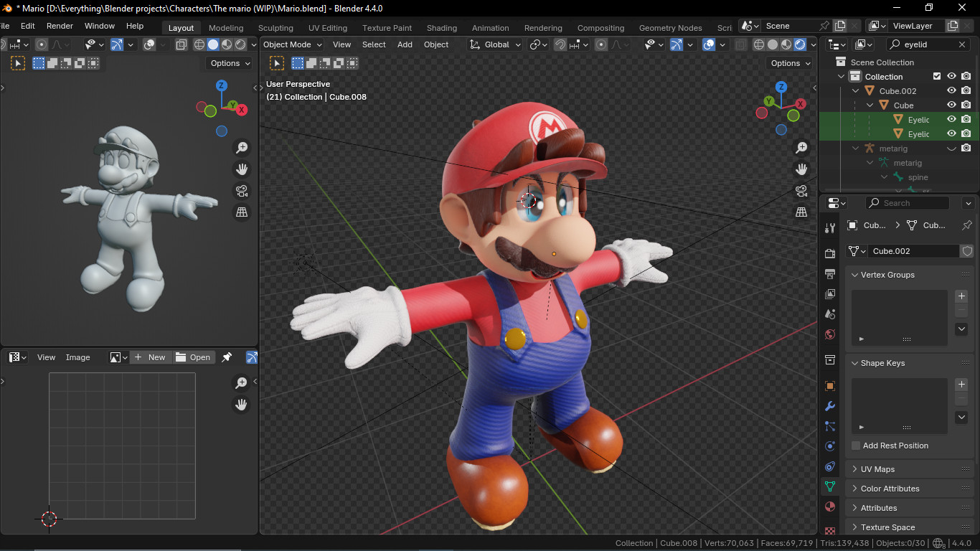This screenshot has height=551, width=980.
Task: Toggle eye icon on metarig armature row
Action: coord(951,149)
